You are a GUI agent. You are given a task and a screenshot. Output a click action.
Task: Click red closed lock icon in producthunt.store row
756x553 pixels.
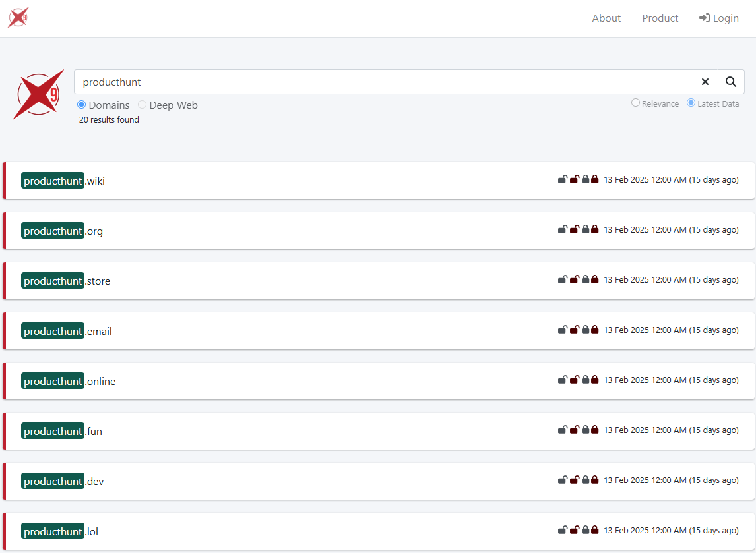(595, 279)
